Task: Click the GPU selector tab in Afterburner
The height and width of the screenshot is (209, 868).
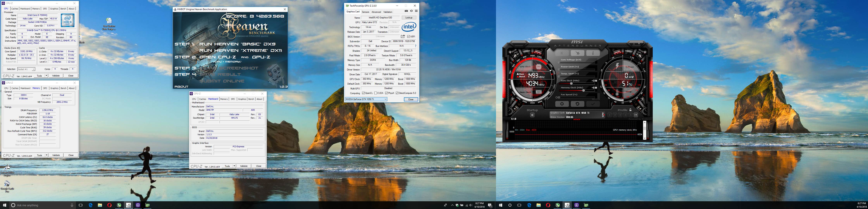Action: (603, 115)
